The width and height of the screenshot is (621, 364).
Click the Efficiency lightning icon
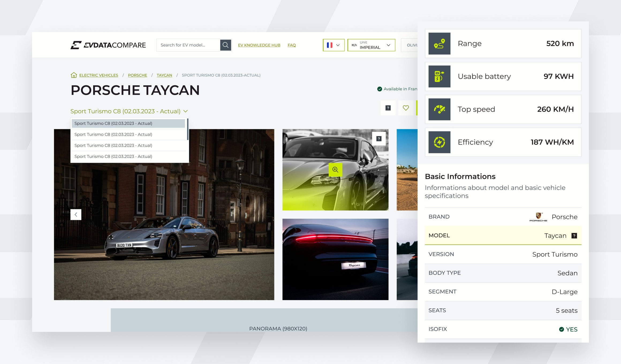[439, 142]
